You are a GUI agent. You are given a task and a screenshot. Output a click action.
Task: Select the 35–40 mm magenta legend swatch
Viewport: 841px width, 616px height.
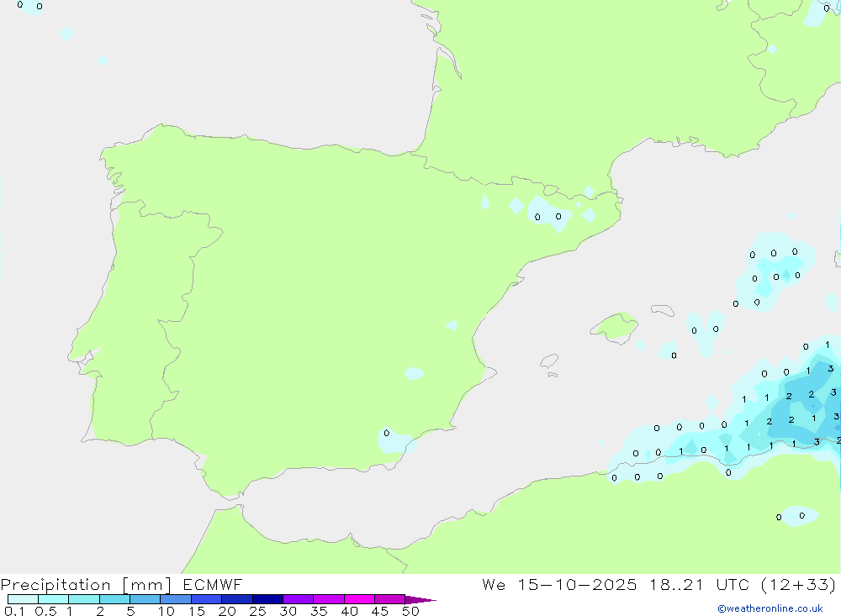pos(328,599)
